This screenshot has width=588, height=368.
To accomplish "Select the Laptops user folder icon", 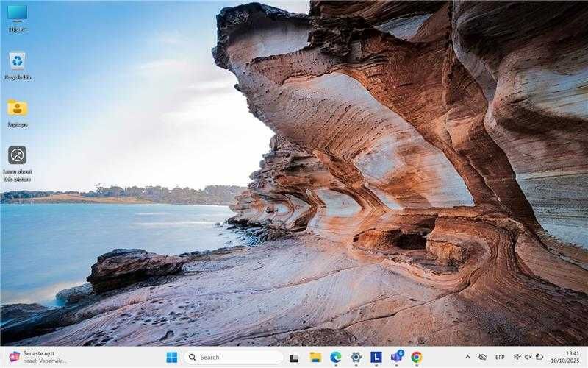I will coord(17,113).
